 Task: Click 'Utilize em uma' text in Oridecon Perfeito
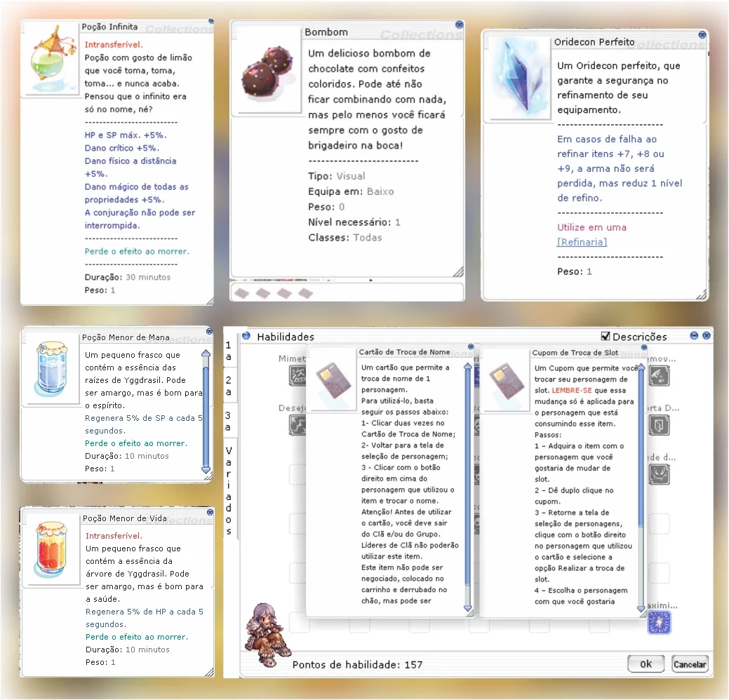592,227
